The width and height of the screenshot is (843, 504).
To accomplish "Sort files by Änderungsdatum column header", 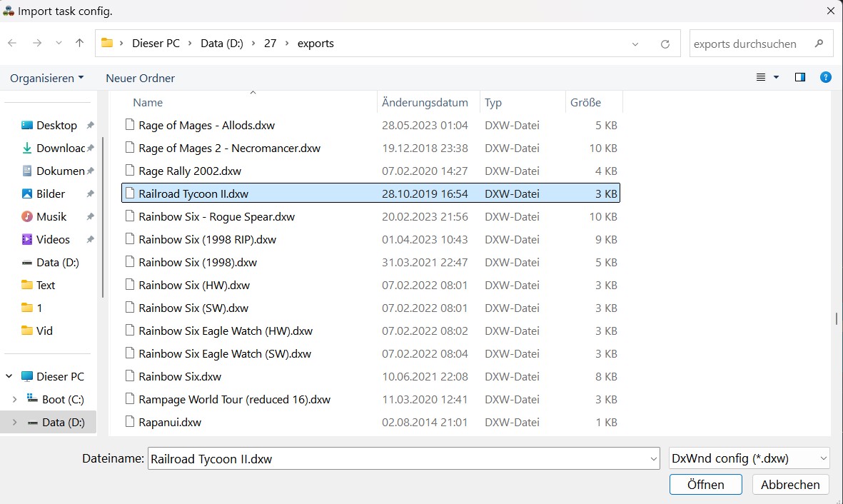I will pos(428,102).
